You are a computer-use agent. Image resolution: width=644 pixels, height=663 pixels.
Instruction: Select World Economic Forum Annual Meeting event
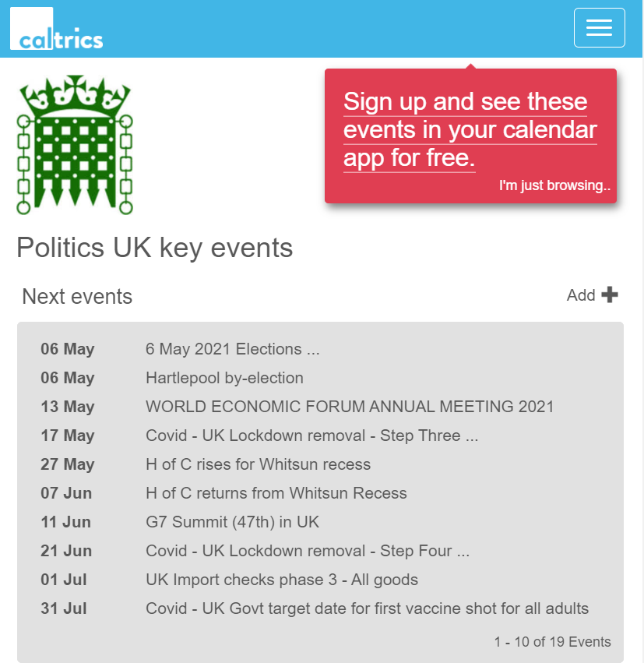(350, 407)
